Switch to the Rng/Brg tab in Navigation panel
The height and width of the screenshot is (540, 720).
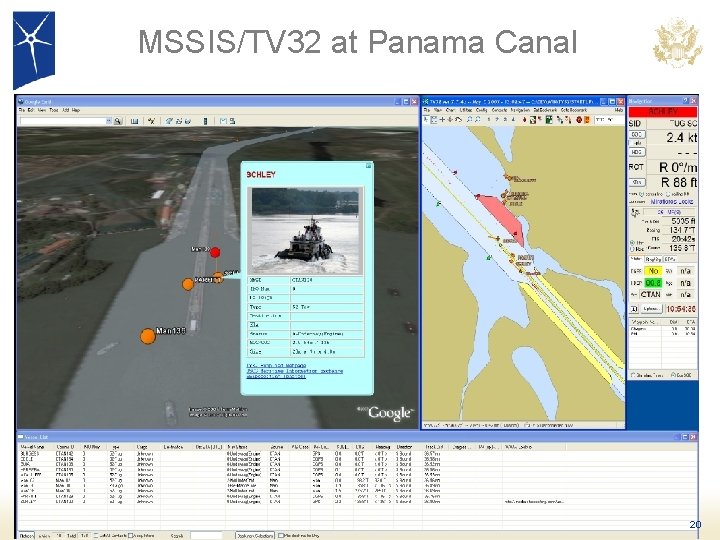[652, 259]
